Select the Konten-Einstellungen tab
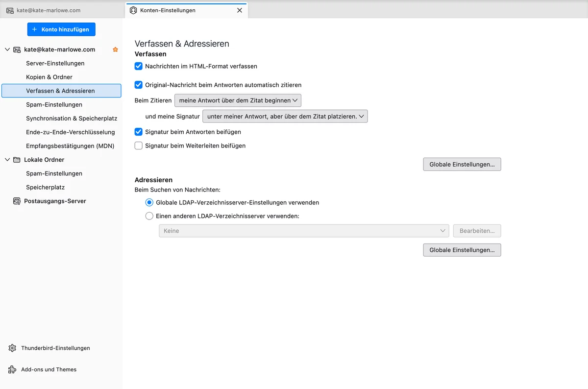The image size is (588, 389). (187, 10)
